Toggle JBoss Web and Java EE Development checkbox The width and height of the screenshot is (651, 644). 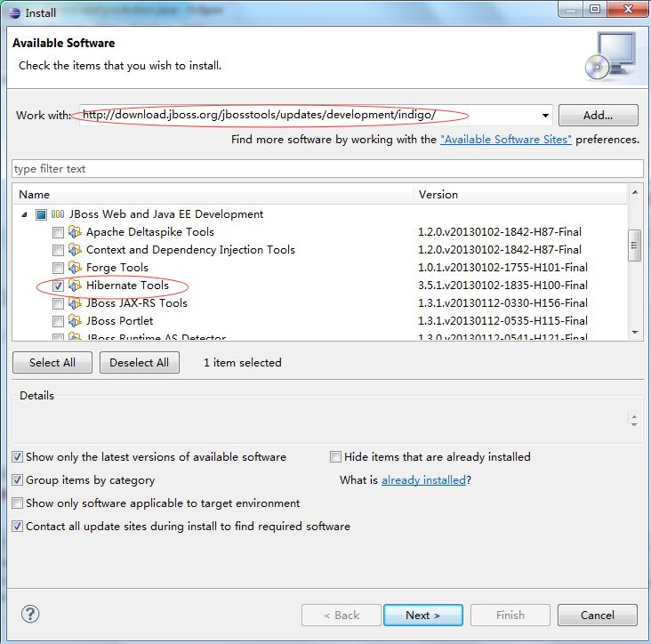tap(41, 214)
